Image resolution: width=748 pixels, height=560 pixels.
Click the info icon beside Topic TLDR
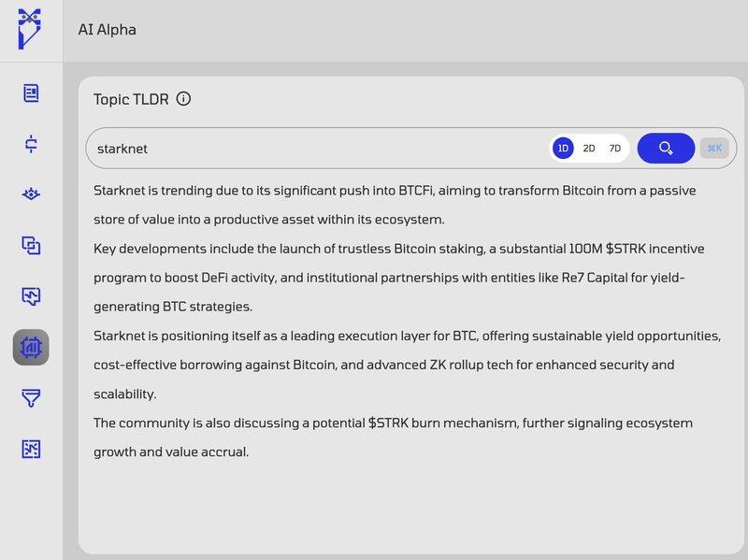[x=183, y=99]
